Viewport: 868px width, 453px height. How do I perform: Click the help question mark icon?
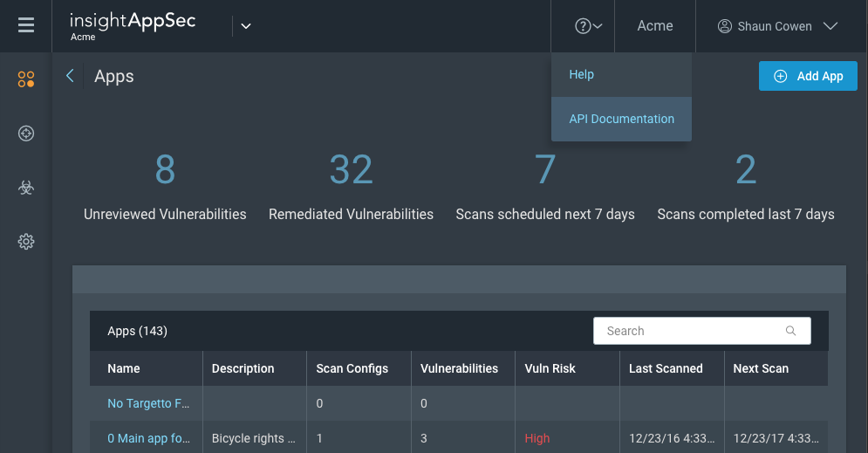point(583,26)
